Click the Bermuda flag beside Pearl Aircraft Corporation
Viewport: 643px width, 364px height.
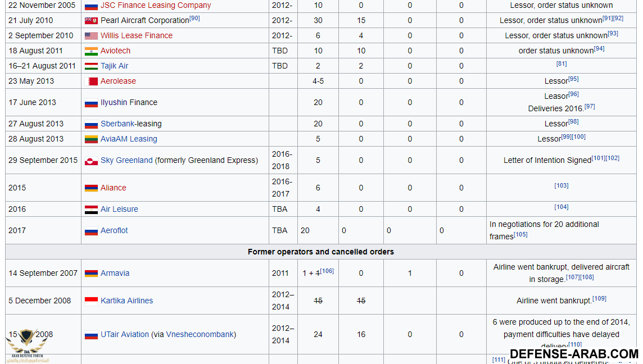(x=91, y=21)
